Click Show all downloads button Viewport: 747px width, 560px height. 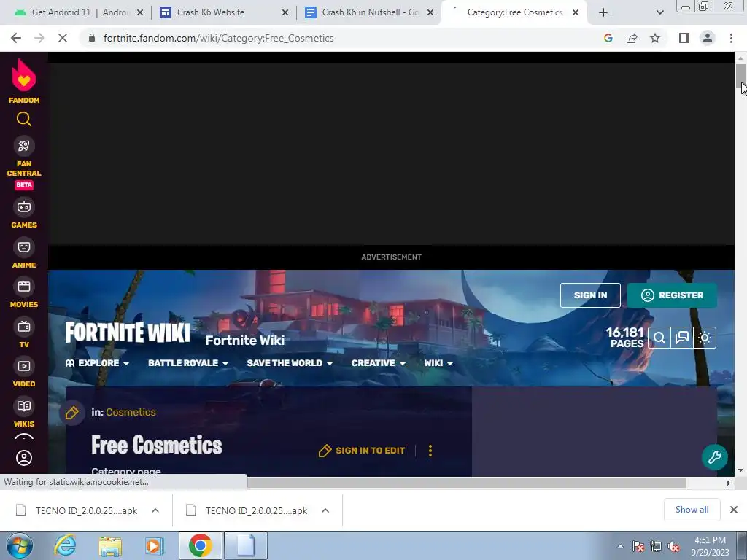tap(692, 510)
